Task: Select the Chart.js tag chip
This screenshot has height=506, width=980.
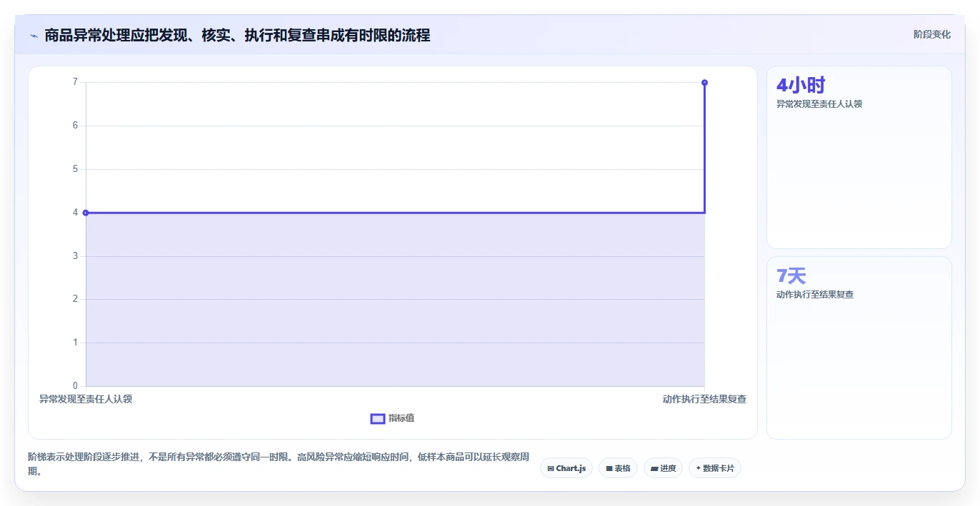Action: [x=566, y=468]
